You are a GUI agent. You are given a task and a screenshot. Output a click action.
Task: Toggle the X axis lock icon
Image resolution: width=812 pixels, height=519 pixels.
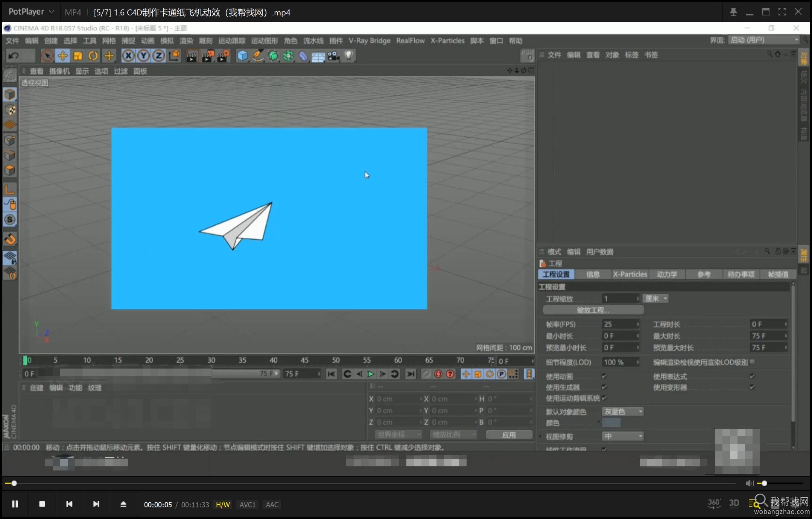128,56
